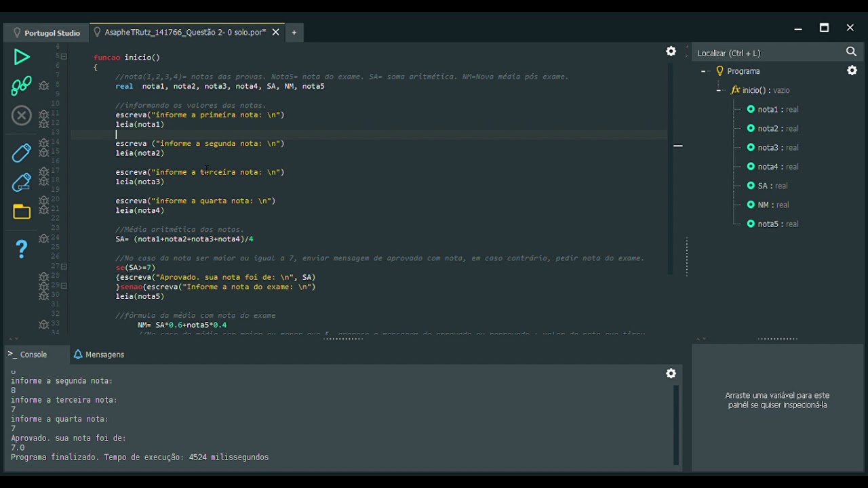The image size is (868, 488).
Task: Toggle breakpoint bug icon on line 11
Action: click(43, 115)
